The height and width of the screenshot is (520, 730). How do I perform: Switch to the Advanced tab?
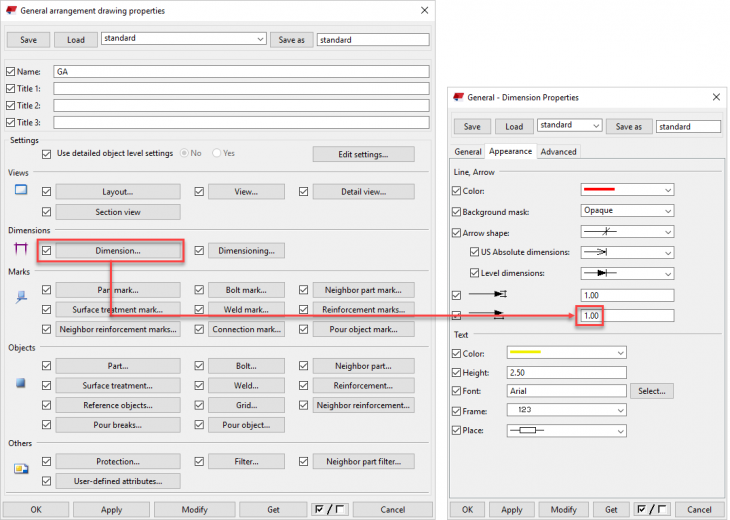click(558, 152)
